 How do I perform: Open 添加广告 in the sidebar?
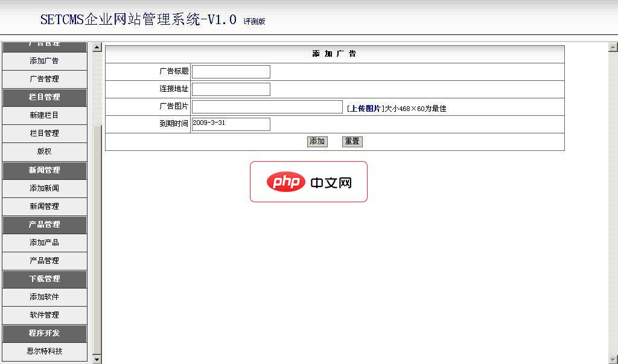(44, 61)
